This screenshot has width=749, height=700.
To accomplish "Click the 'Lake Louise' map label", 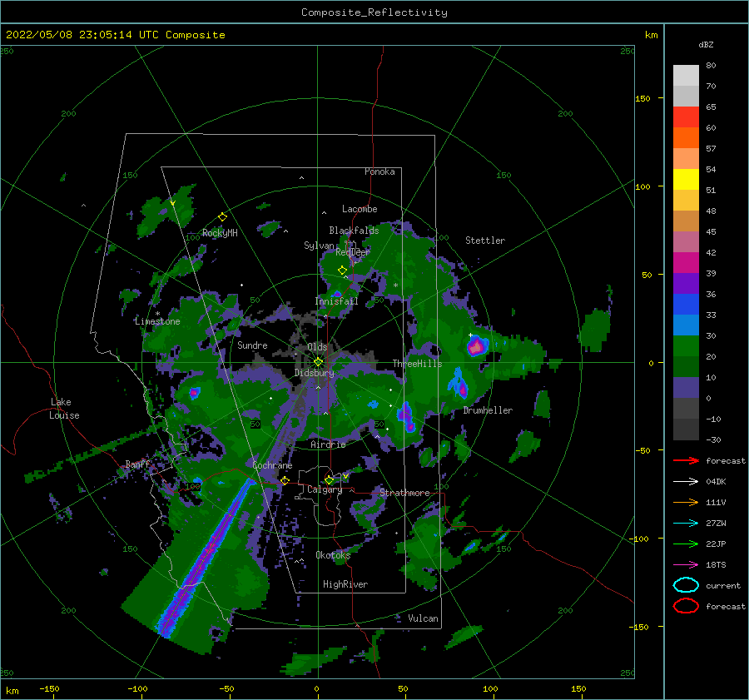I will click(x=64, y=409).
